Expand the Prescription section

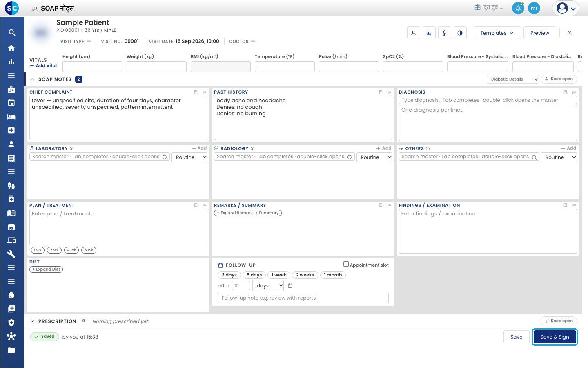coord(32,321)
